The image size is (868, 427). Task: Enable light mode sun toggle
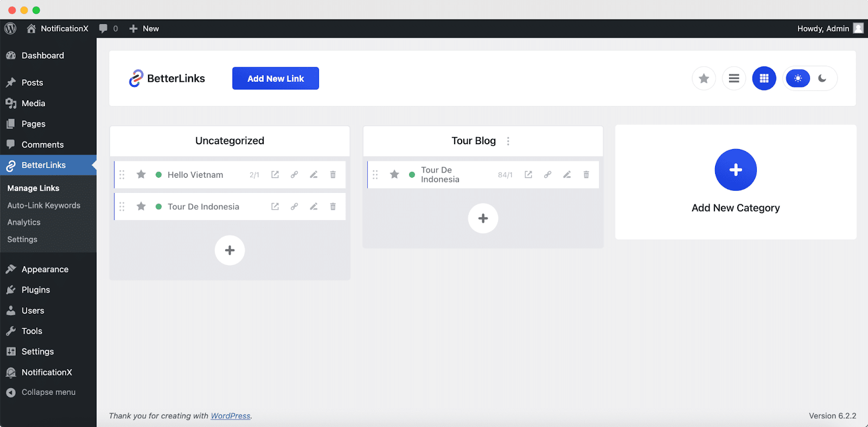pyautogui.click(x=798, y=79)
